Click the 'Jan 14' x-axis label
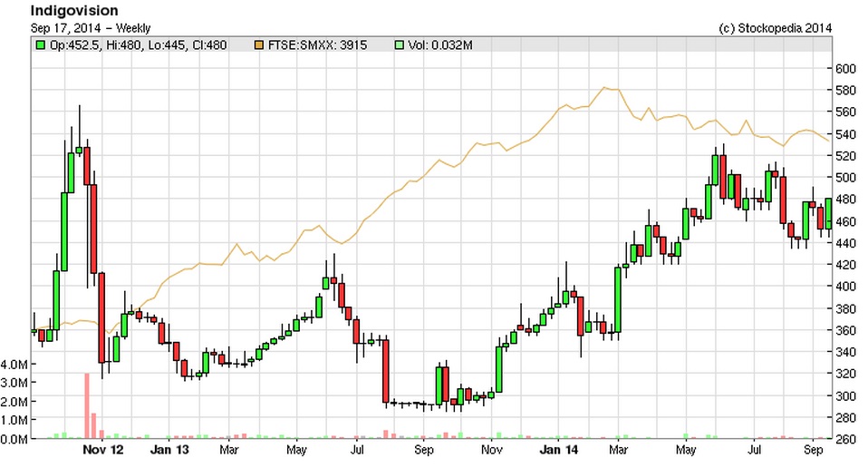Viewport: 868px width, 468px height. tap(558, 449)
